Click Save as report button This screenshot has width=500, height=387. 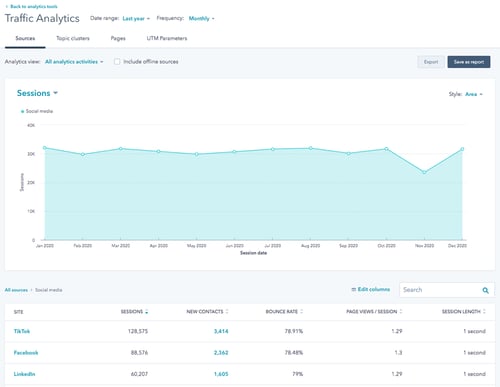coord(469,62)
